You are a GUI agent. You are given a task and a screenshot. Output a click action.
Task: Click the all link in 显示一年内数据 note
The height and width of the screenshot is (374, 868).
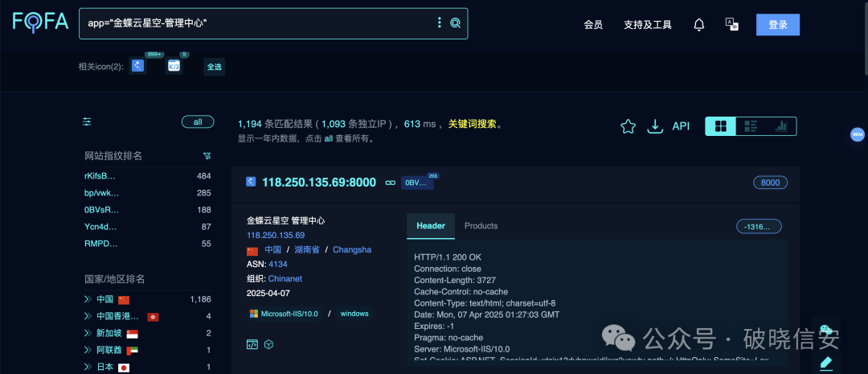click(328, 139)
